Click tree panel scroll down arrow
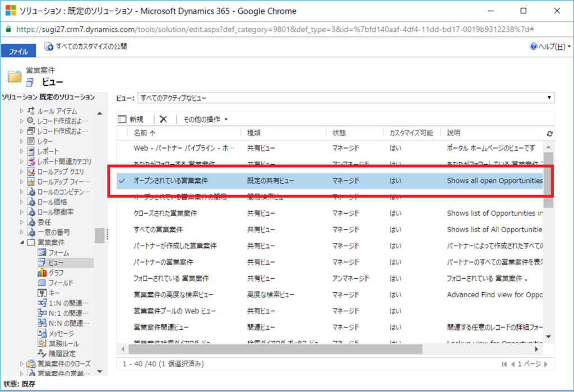Viewport: 574px width, 392px height. pos(100,371)
